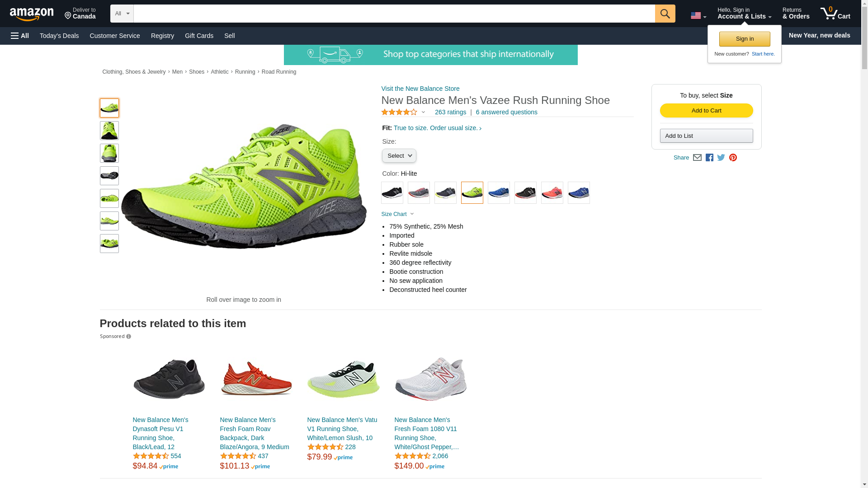View the shoe sole thumbnail image
Image resolution: width=868 pixels, height=488 pixels.
point(109,176)
